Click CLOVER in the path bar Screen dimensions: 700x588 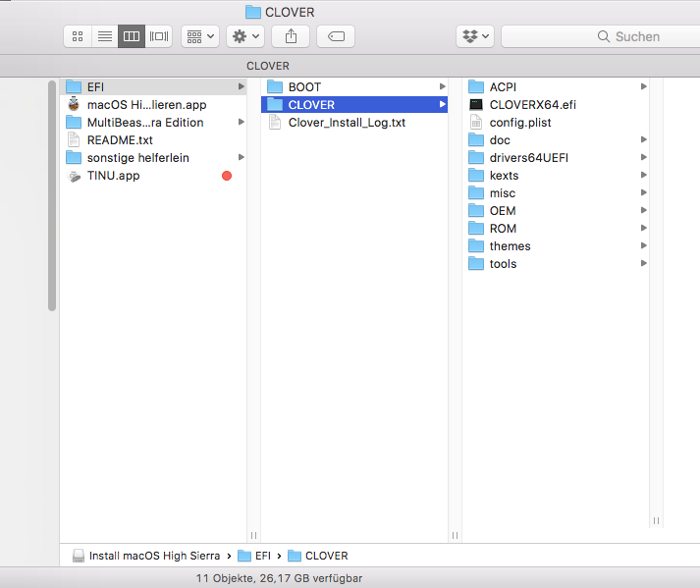click(x=318, y=556)
